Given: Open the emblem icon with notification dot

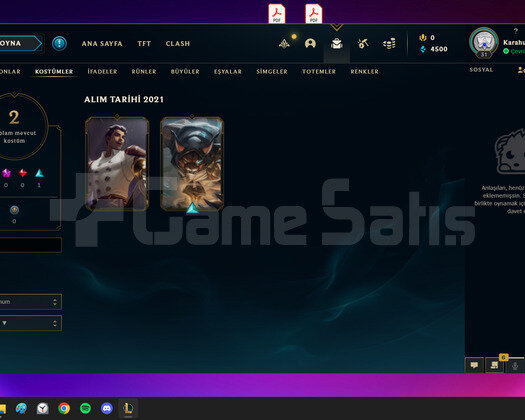Looking at the screenshot, I should [x=285, y=44].
